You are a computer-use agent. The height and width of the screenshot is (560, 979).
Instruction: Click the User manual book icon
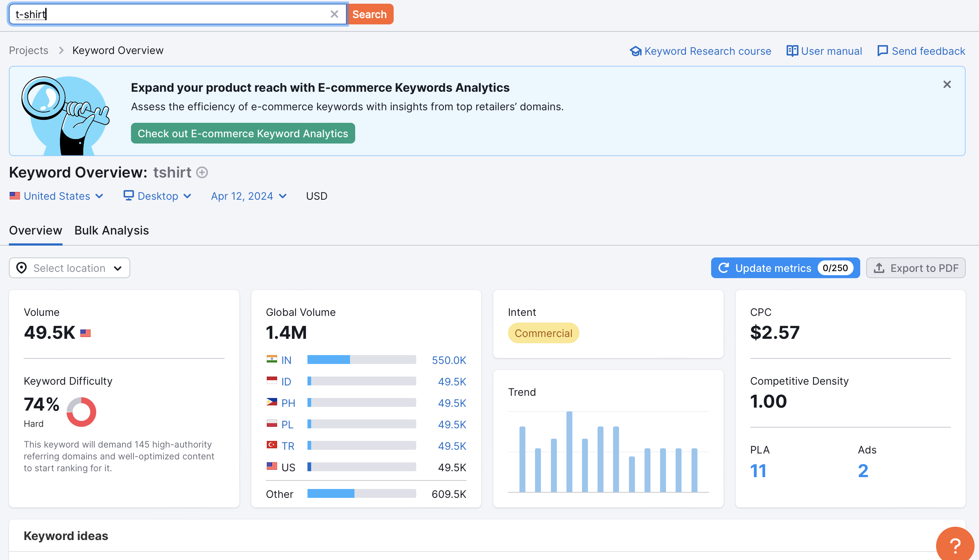[792, 51]
